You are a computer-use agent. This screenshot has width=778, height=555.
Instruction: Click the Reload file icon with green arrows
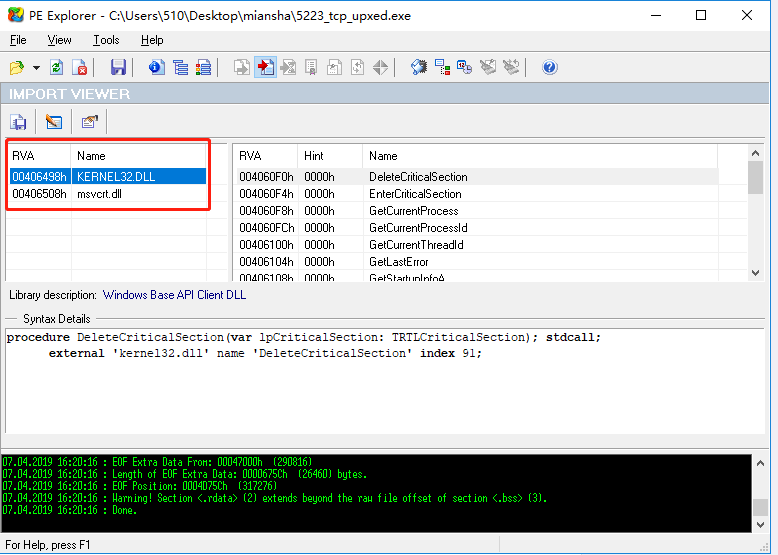57,67
